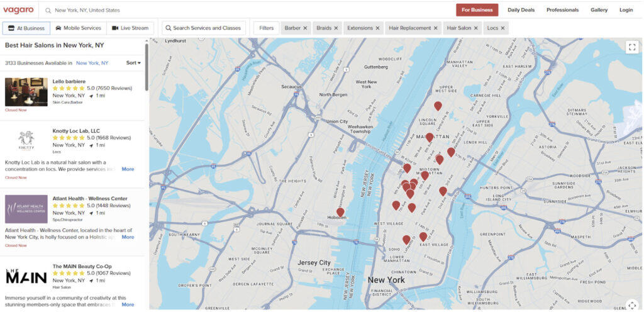
Task: Click the Vagaro logo
Action: click(18, 10)
